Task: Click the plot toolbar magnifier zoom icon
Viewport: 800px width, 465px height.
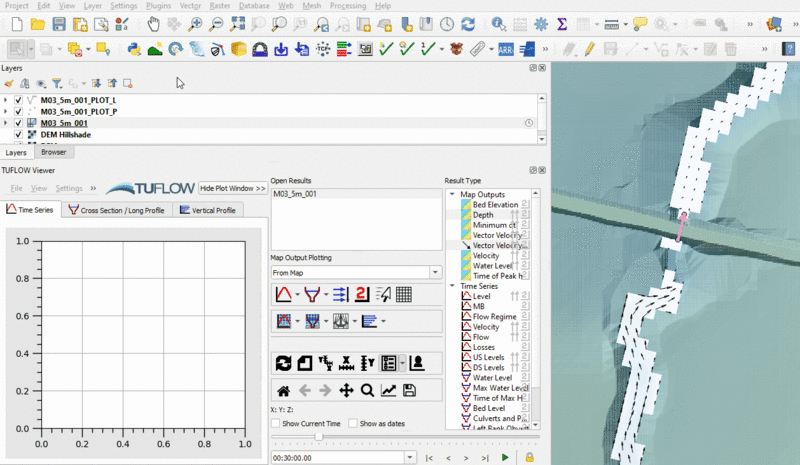Action: (x=367, y=390)
